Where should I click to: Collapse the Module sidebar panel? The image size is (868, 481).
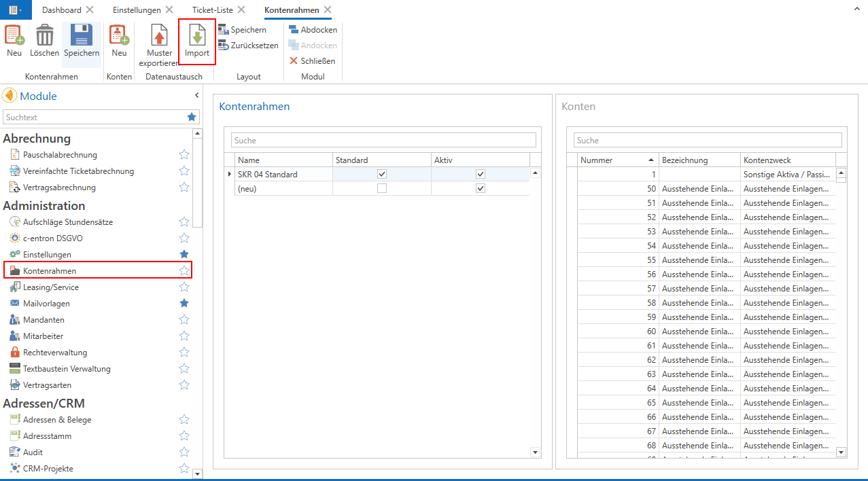tap(196, 96)
